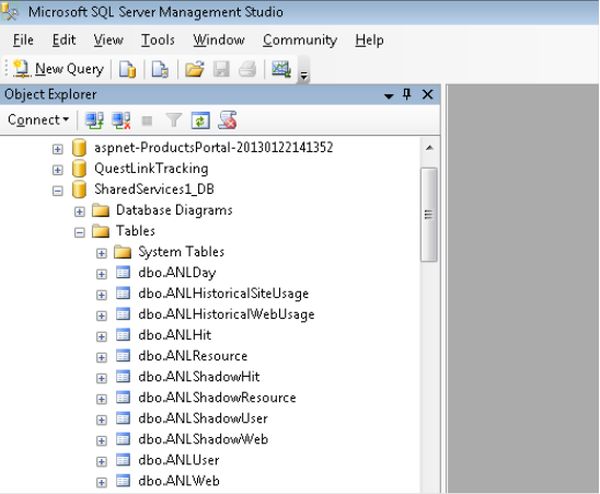The height and width of the screenshot is (494, 600).
Task: Click the Activity Monitor toolbar icon
Action: click(281, 69)
